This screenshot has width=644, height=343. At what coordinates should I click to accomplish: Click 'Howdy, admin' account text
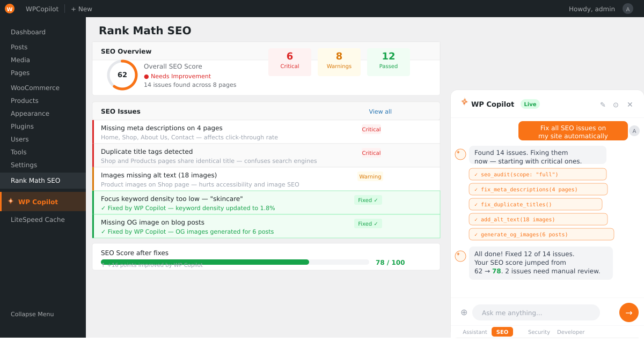[592, 9]
